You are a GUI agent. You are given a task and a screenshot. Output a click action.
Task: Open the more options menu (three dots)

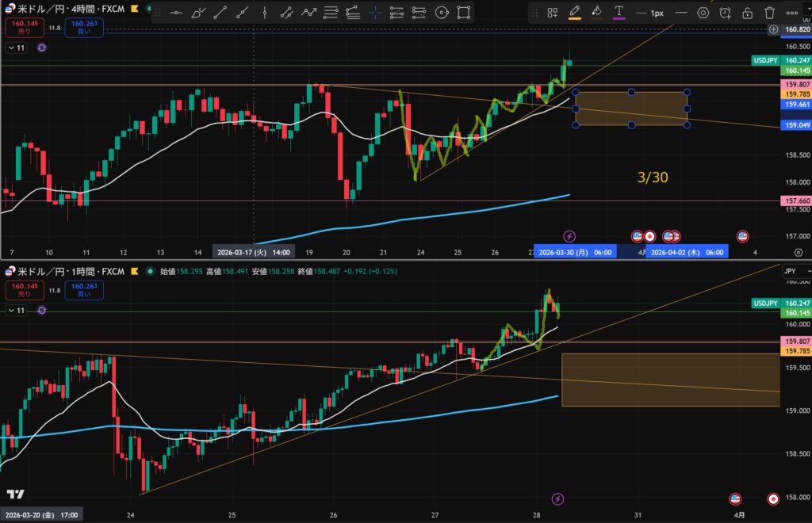point(791,13)
